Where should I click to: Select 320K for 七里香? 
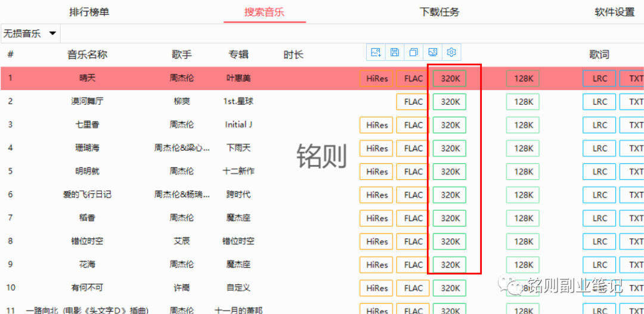(x=450, y=125)
